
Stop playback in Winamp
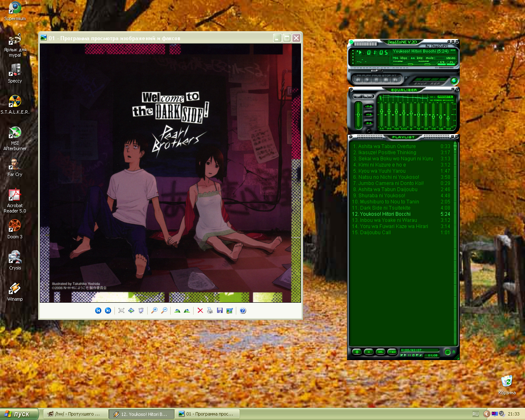pyautogui.click(x=386, y=80)
